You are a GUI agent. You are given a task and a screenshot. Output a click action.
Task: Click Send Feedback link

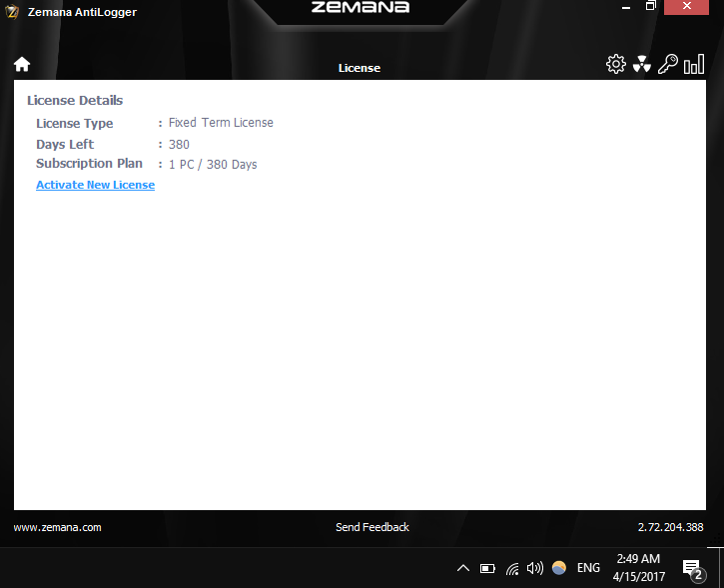[372, 527]
